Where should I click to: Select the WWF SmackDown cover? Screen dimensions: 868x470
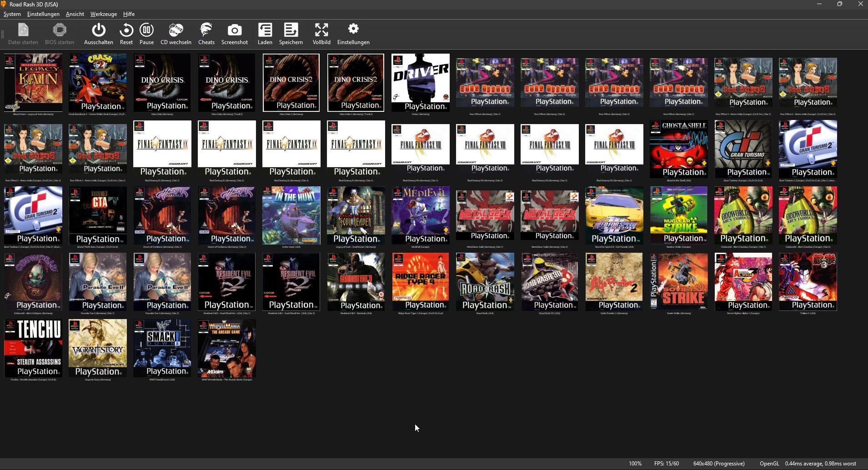pos(162,348)
